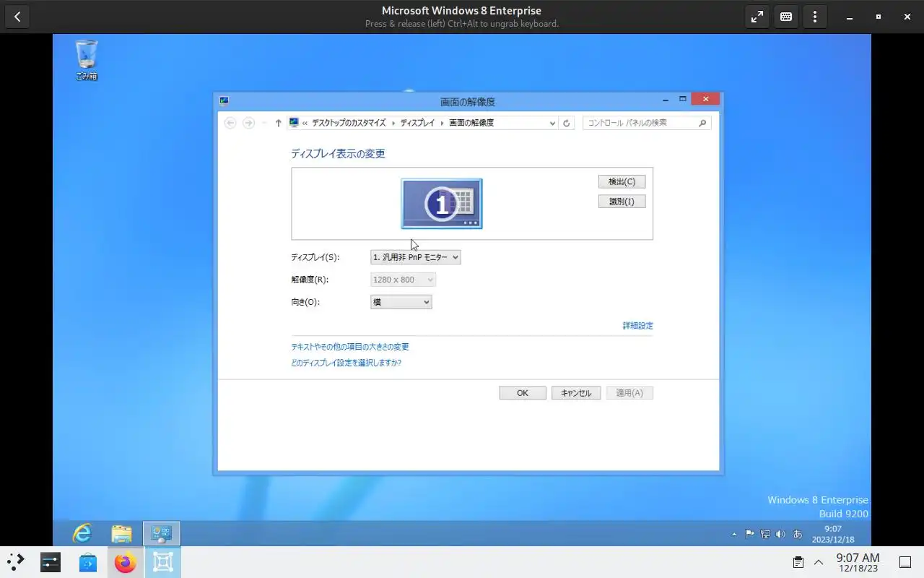
Task: Click the OK button
Action: pyautogui.click(x=523, y=393)
